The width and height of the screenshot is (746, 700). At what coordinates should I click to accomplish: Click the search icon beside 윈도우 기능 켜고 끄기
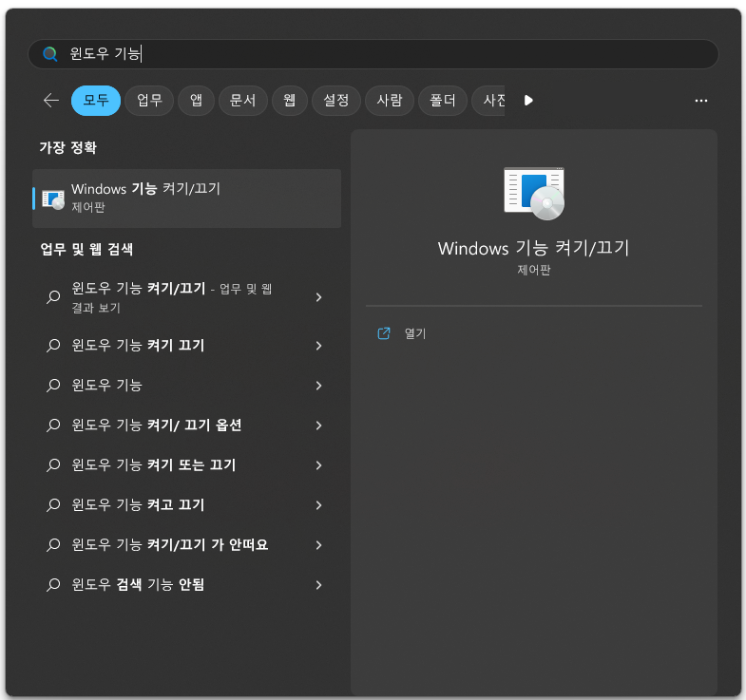coord(53,505)
